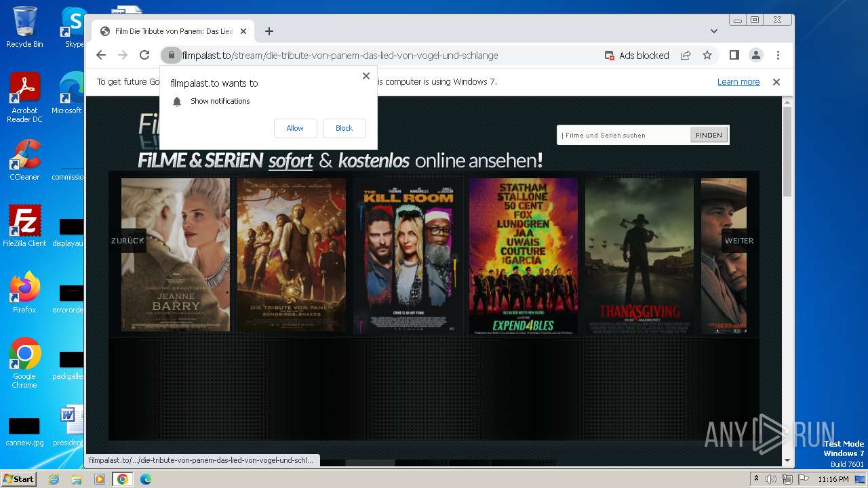868x488 pixels.
Task: Bookmark this page with the star
Action: 707,55
